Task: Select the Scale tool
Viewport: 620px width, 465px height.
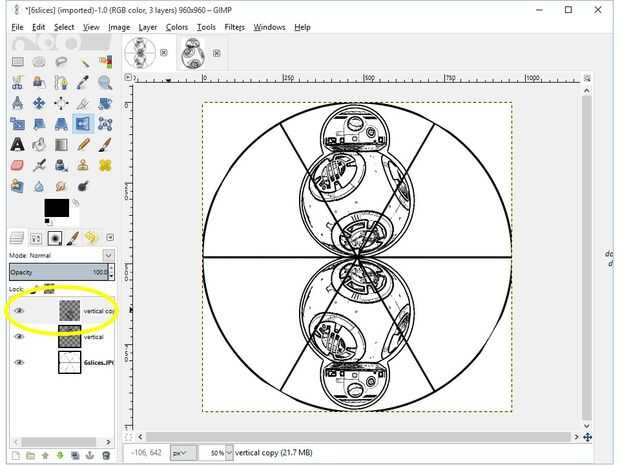Action: pyautogui.click(x=18, y=124)
